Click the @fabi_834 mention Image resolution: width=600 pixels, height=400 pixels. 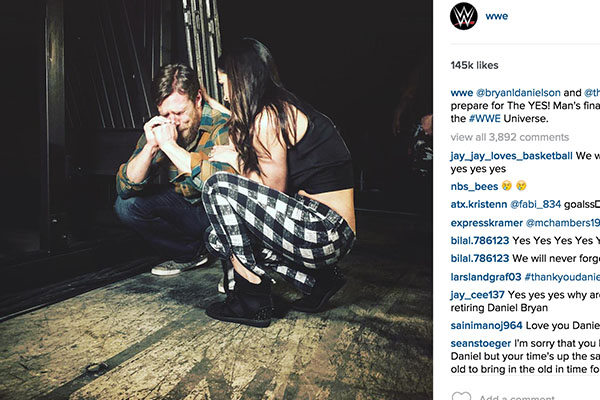[536, 204]
